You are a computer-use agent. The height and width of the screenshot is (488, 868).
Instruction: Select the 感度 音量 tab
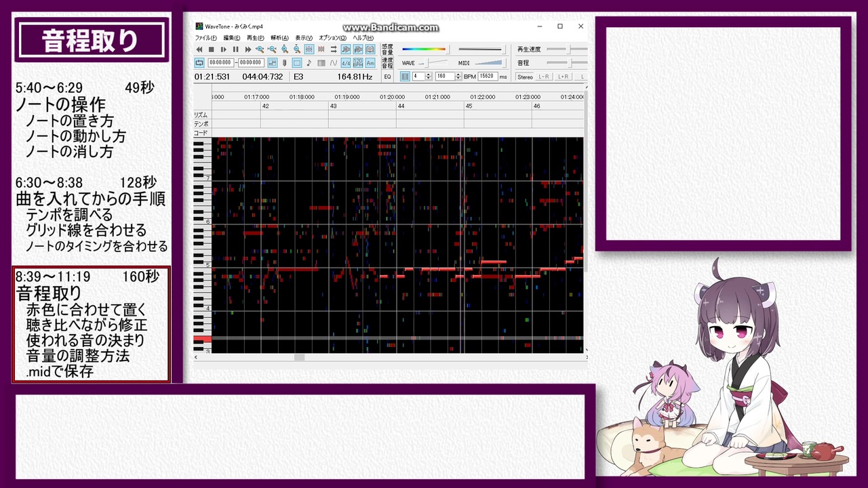point(387,49)
